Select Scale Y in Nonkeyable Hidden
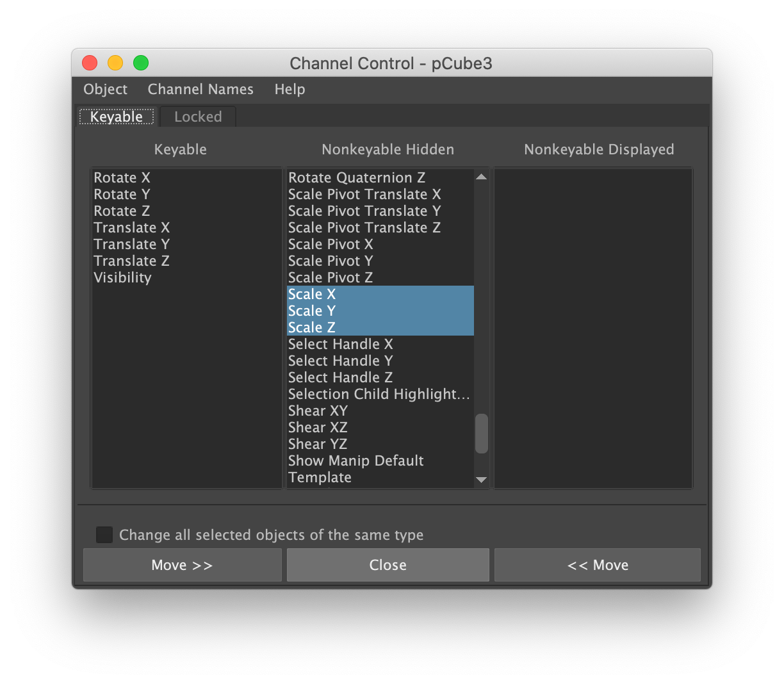The height and width of the screenshot is (684, 784). 313,311
